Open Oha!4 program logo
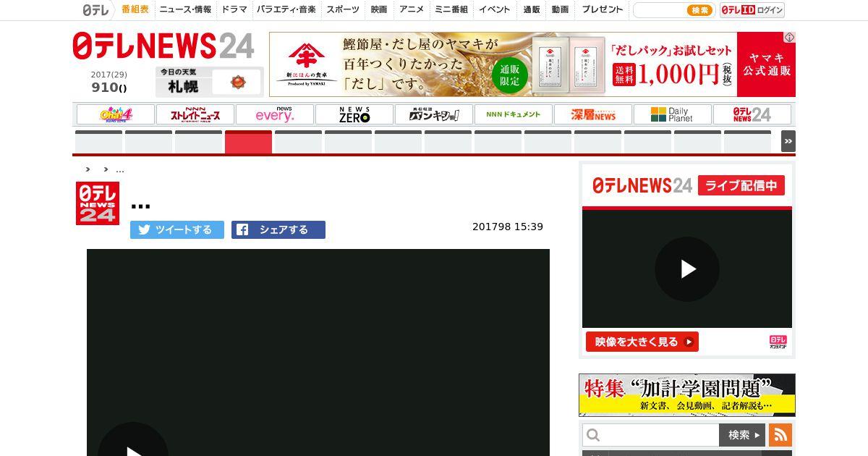The width and height of the screenshot is (868, 456). [116, 114]
